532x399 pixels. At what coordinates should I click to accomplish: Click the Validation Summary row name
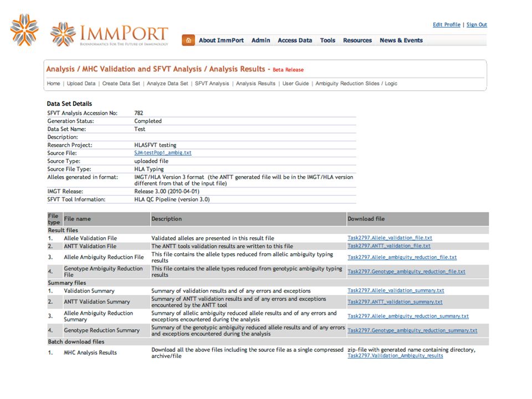89,291
